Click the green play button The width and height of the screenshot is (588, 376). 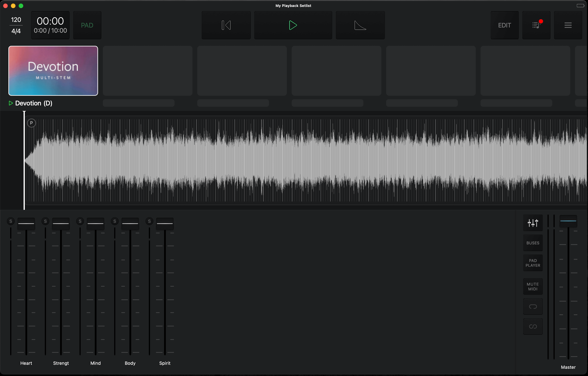(x=293, y=25)
